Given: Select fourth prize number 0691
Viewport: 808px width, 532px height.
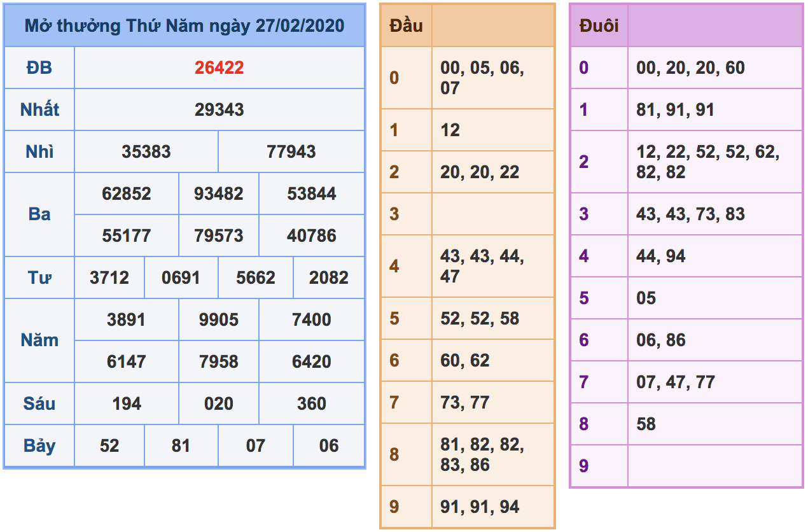Looking at the screenshot, I should (x=183, y=277).
